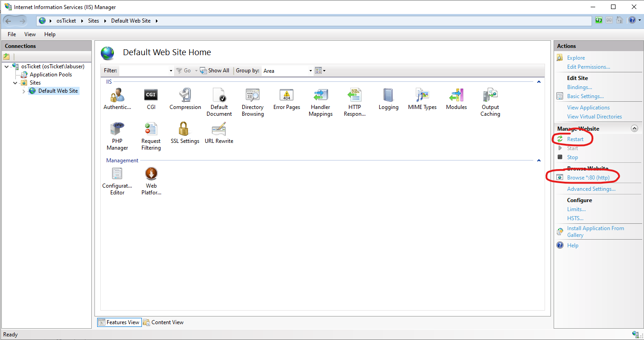Open the Default Document feature
644x340 pixels.
tap(219, 103)
